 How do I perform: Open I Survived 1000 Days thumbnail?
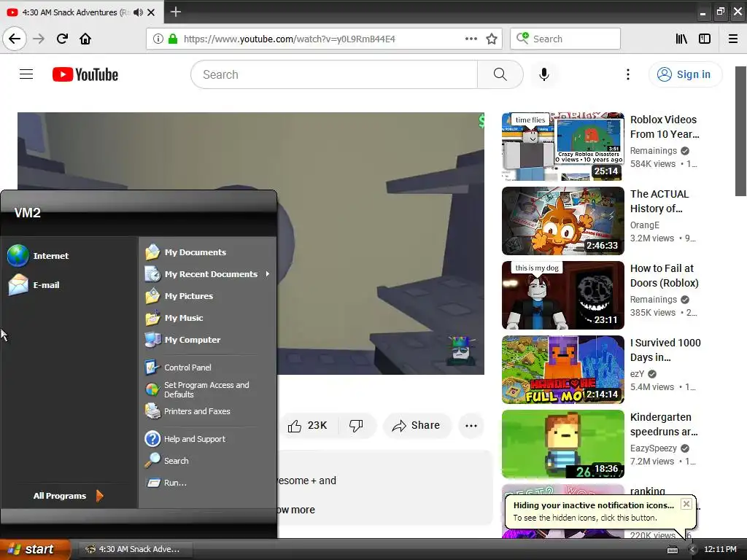pos(563,370)
